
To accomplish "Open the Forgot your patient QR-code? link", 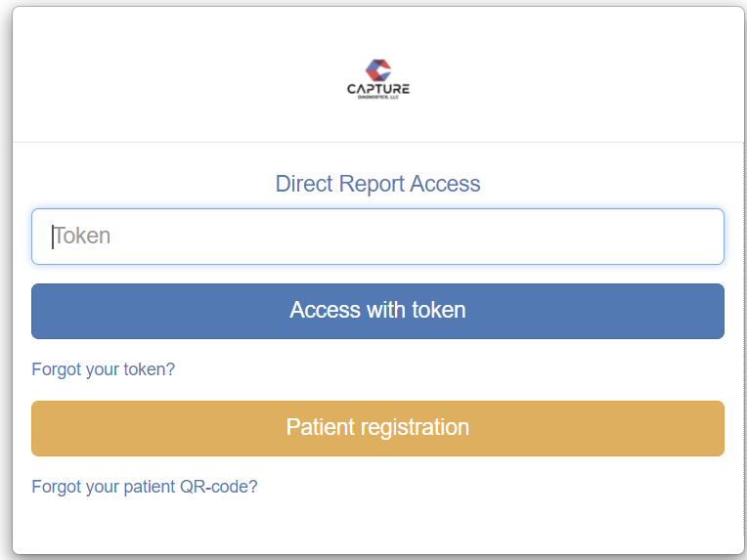I will point(145,487).
